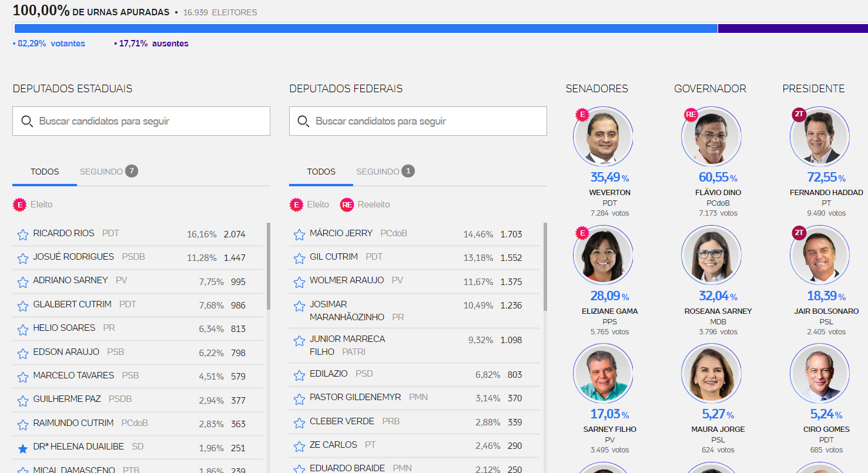The image size is (868, 473).
Task: Toggle follow star for Márcio Jerry
Action: coord(299,235)
